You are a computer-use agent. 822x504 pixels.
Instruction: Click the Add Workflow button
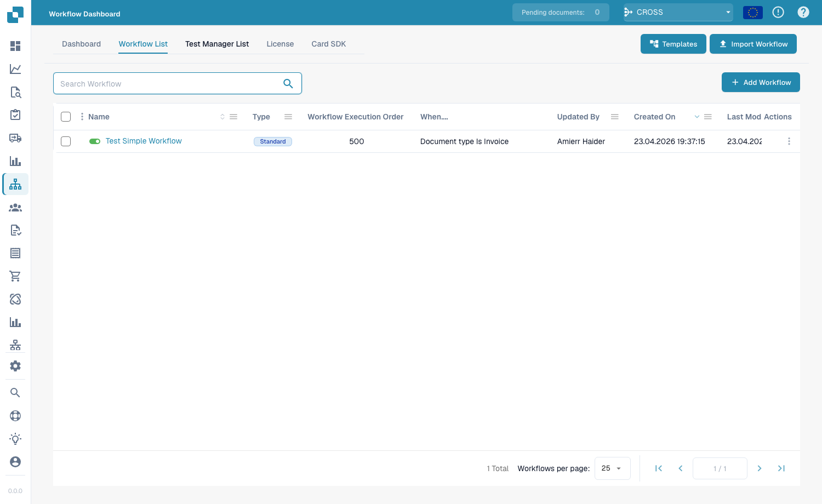pos(761,82)
